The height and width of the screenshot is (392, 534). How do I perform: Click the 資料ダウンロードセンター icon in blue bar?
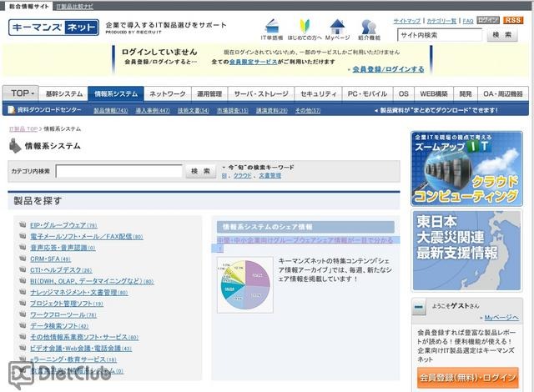tap(11, 110)
